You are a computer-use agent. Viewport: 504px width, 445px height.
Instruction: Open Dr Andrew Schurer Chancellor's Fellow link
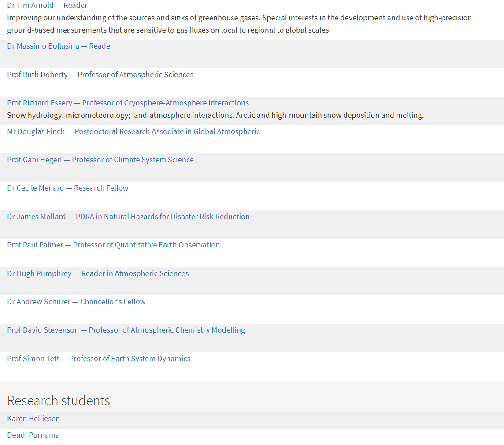pos(76,302)
